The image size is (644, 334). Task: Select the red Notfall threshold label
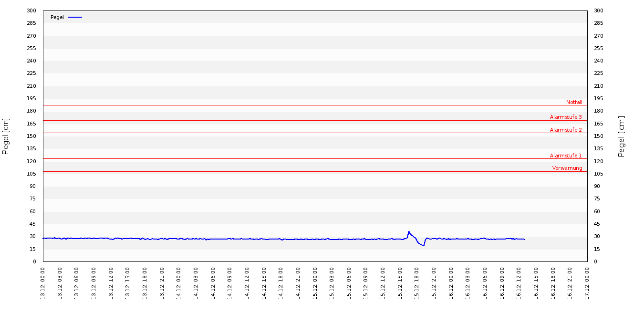[574, 102]
